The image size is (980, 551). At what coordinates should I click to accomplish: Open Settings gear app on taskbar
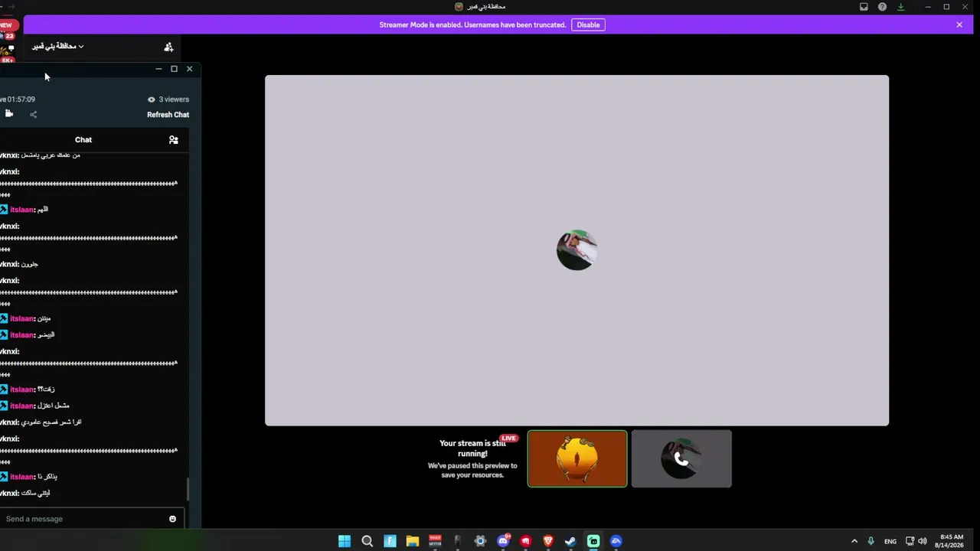pos(480,541)
